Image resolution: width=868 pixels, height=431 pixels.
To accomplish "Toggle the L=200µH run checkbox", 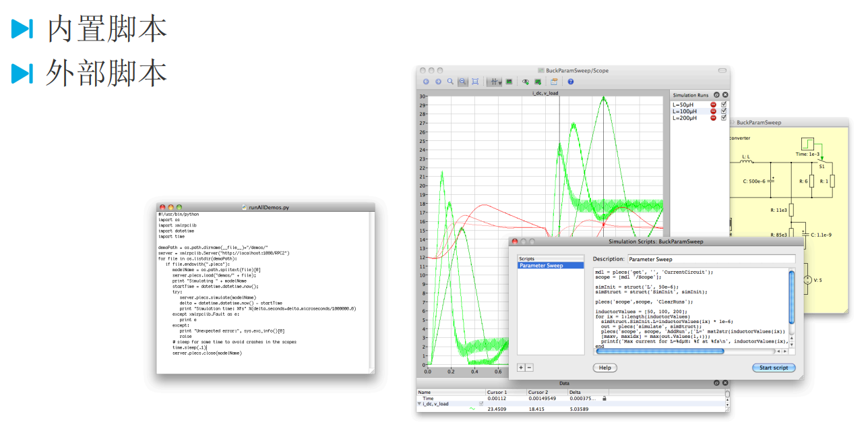I will (x=724, y=118).
